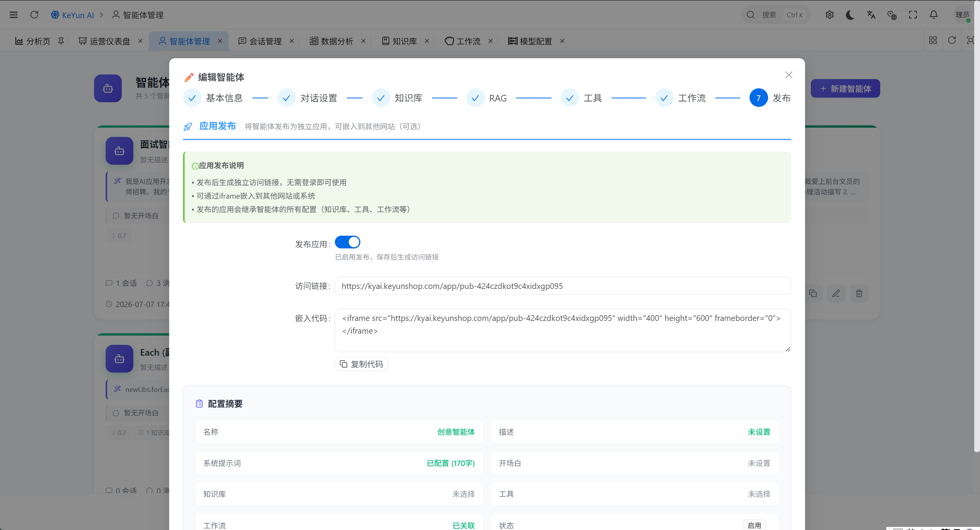Click the 应用发布说明 info icon

click(195, 166)
